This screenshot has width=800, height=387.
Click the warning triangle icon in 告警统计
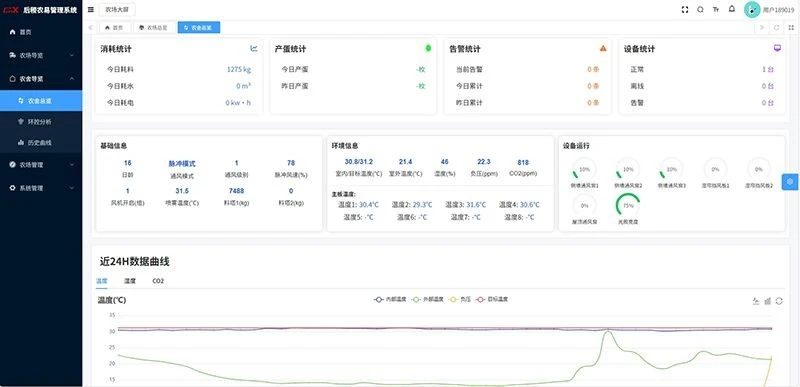[x=603, y=48]
